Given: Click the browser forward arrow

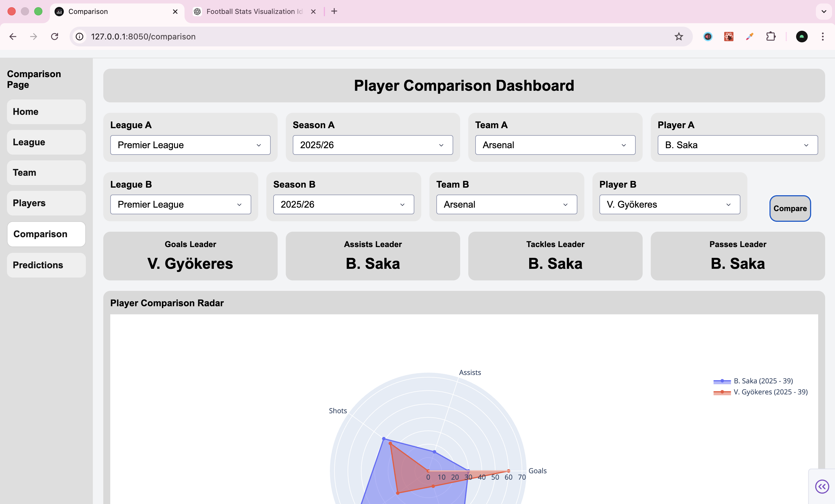Looking at the screenshot, I should [34, 37].
